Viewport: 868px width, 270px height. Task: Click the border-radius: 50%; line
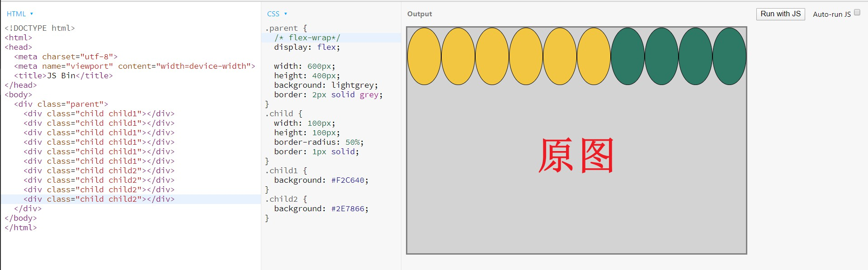pyautogui.click(x=319, y=142)
